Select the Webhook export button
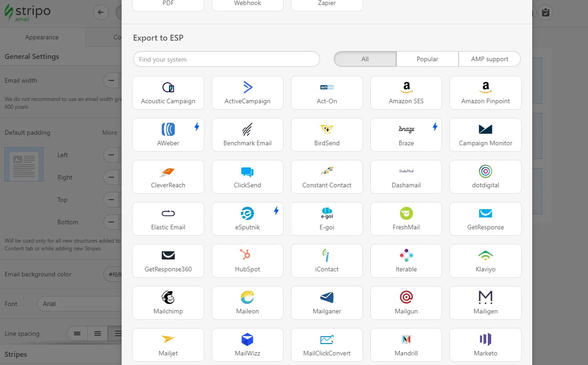 click(247, 5)
